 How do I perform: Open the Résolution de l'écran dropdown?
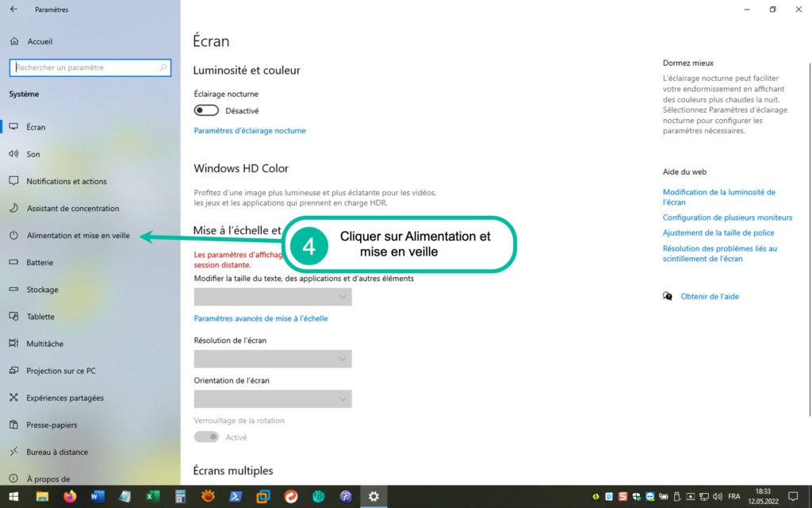tap(273, 359)
